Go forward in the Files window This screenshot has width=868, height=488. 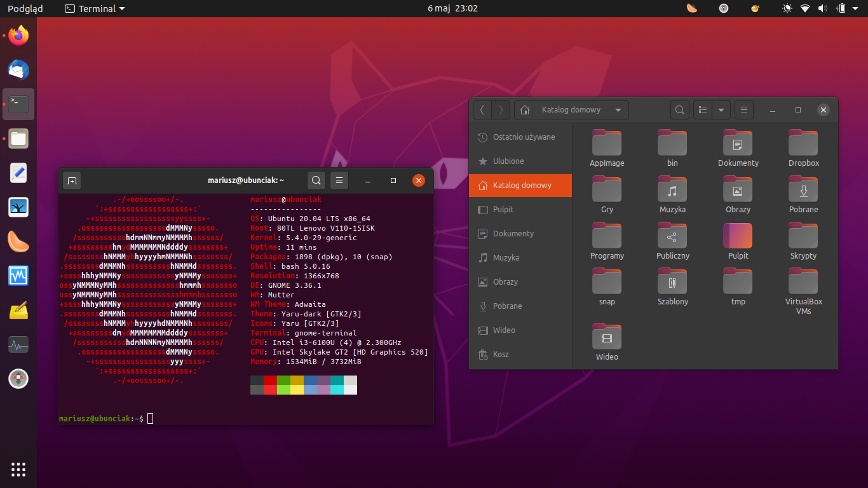point(501,110)
